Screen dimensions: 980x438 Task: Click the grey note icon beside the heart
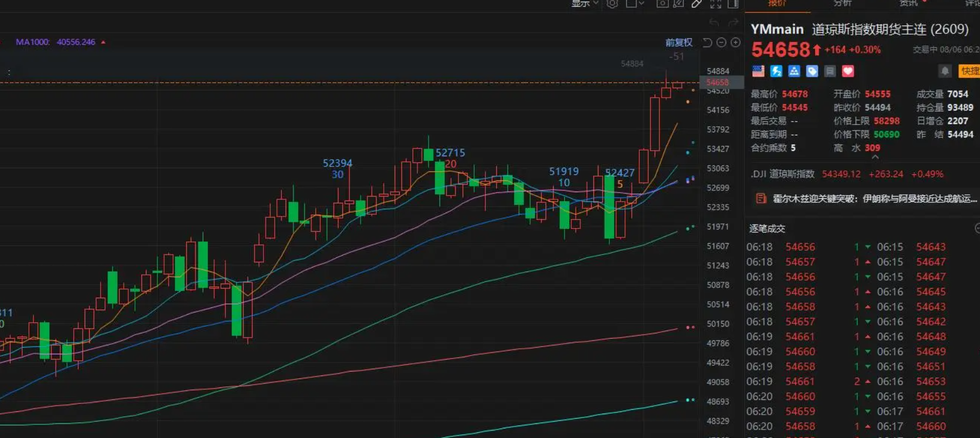click(x=830, y=71)
